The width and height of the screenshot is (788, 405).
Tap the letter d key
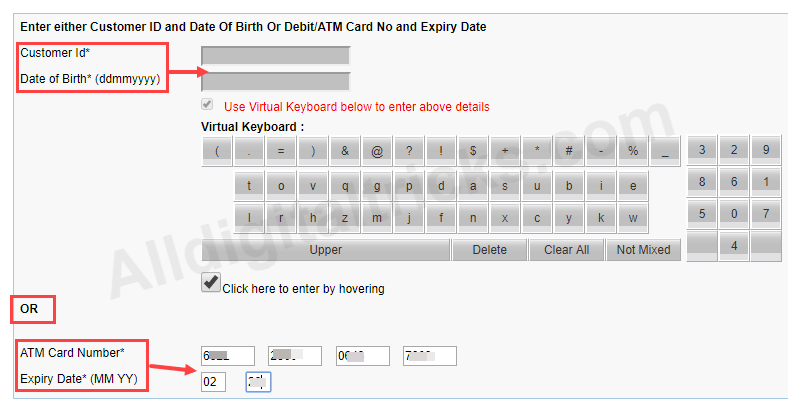[441, 186]
